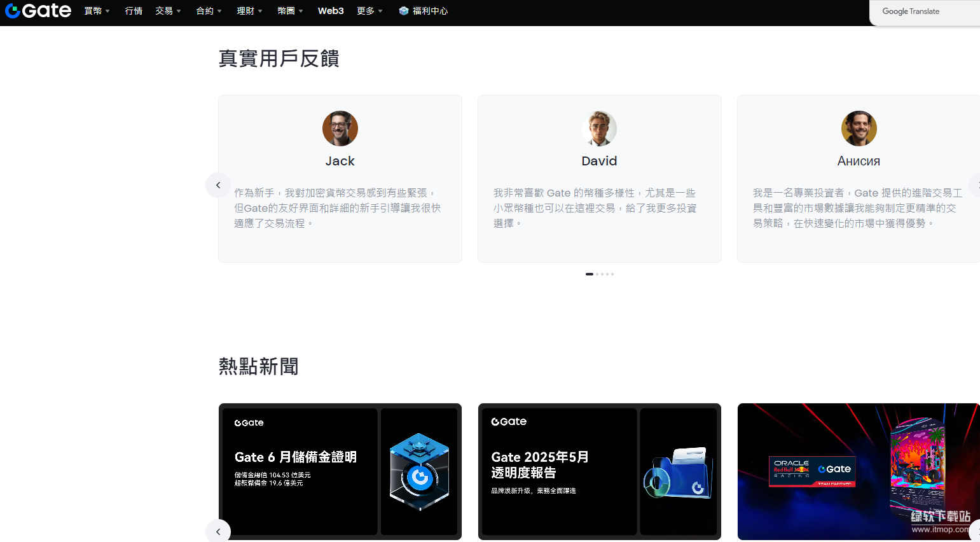Go to previous hot news with left arrow
980x542 pixels.
coord(218,531)
